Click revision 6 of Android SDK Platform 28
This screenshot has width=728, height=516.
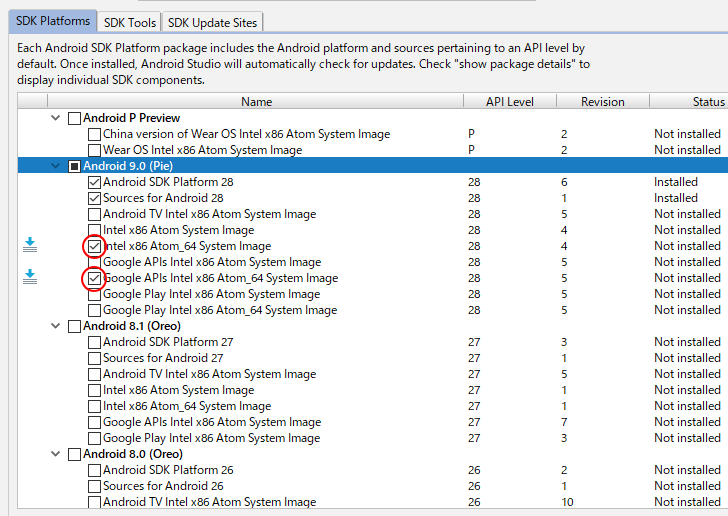564,182
